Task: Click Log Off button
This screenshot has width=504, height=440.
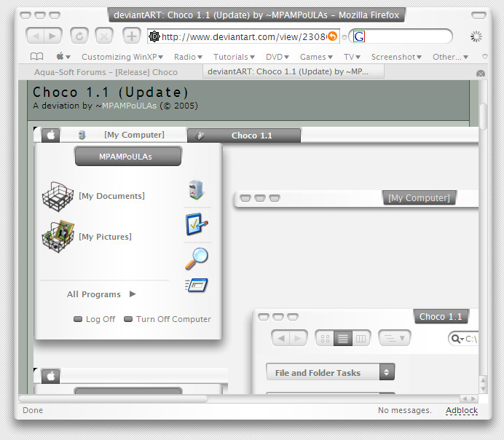Action: 95,319
